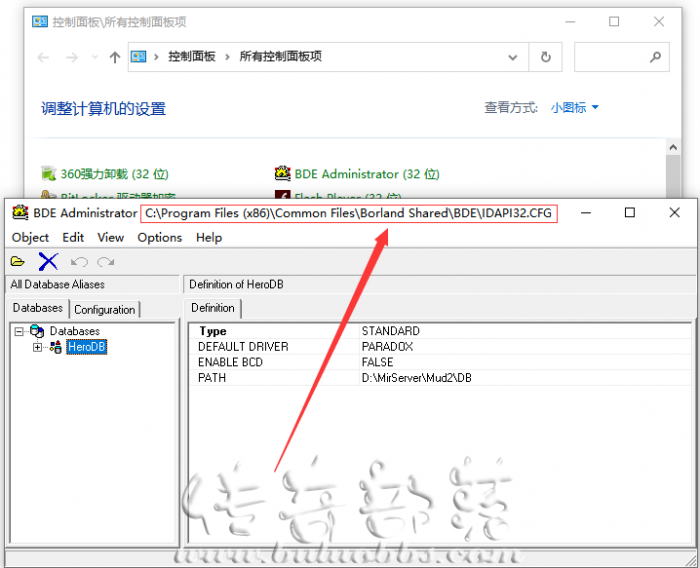Open the address bar history dropdown
This screenshot has width=700, height=568.
(515, 58)
